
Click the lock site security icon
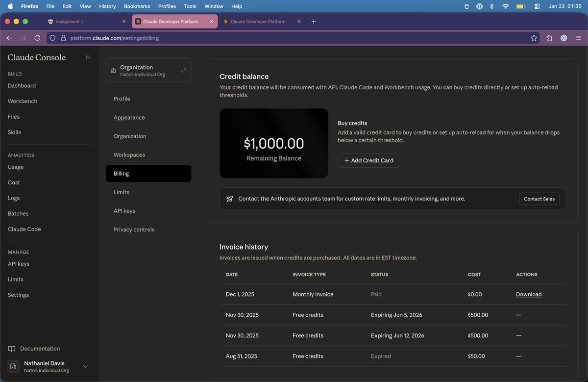click(63, 38)
